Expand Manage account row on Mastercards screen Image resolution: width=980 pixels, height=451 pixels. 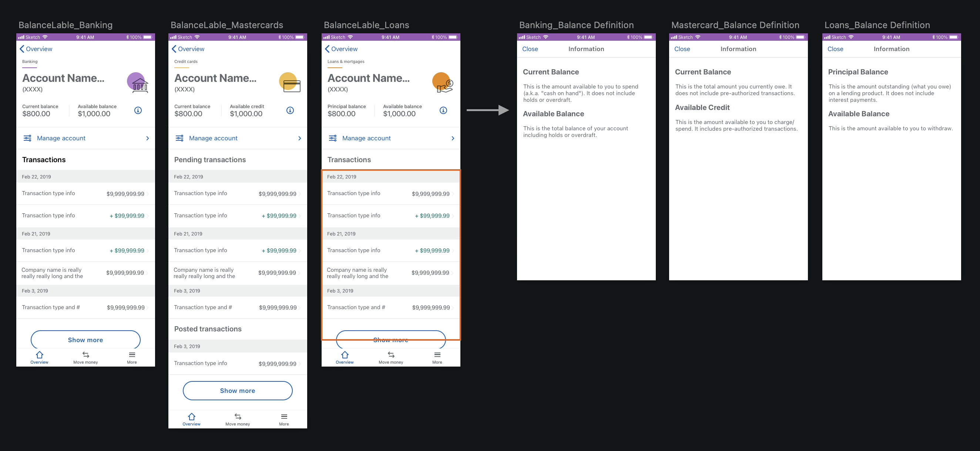point(299,138)
